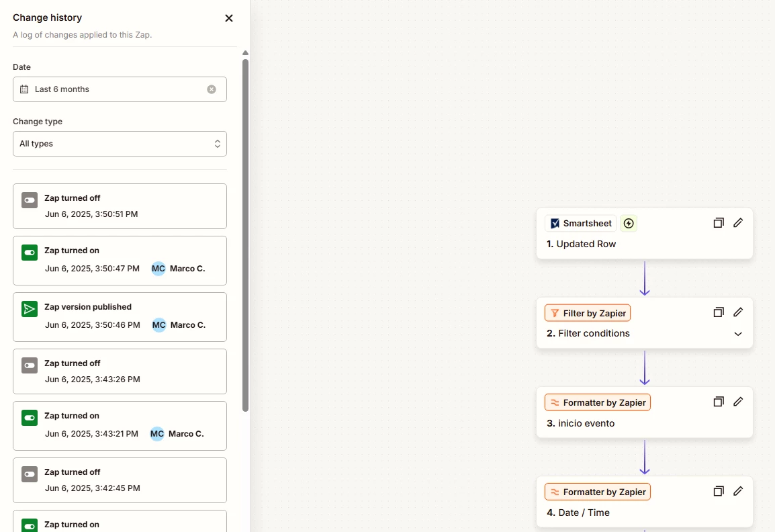775x532 pixels.
Task: Edit the Smartsheet Updated Row step
Action: [738, 223]
